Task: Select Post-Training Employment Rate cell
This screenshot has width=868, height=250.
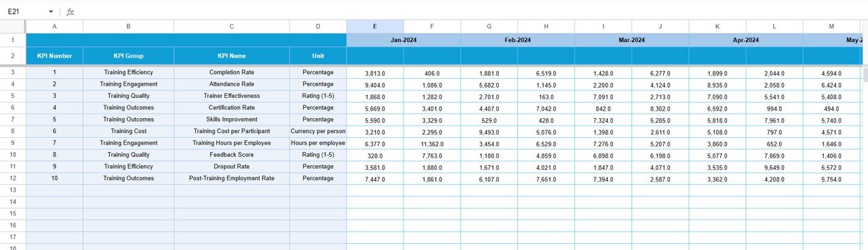Action: click(x=231, y=179)
